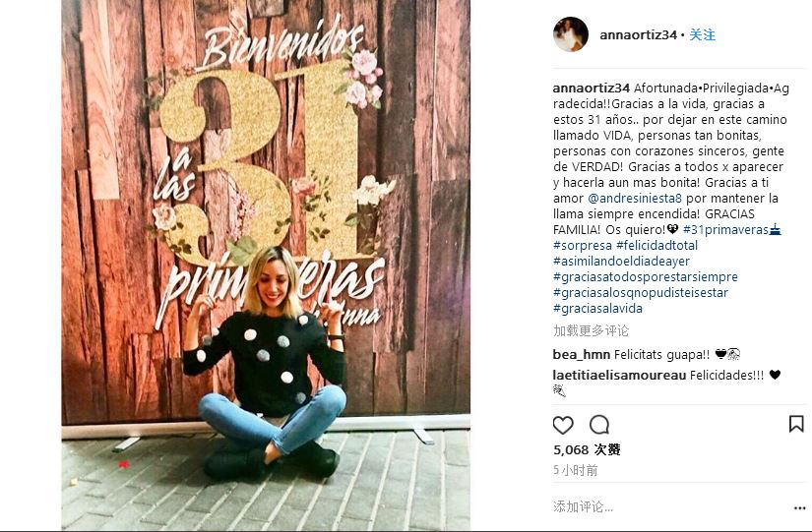The height and width of the screenshot is (532, 812).
Task: Open hashtag #asimilandoeldiadeayer
Action: tap(621, 262)
